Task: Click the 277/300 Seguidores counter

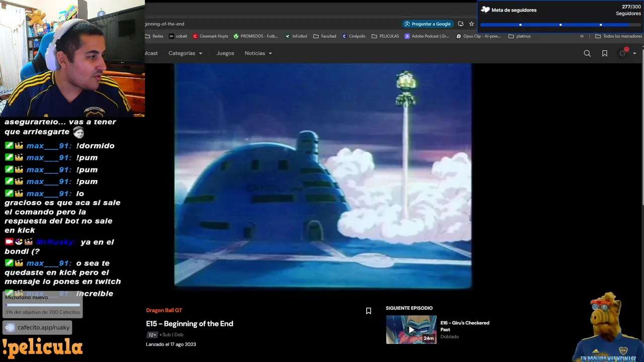Action: tap(628, 10)
